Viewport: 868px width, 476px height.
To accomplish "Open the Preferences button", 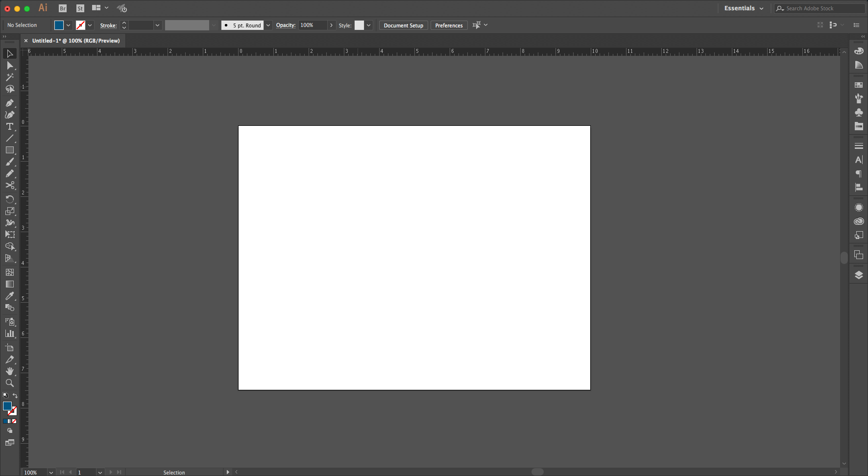I will click(449, 25).
